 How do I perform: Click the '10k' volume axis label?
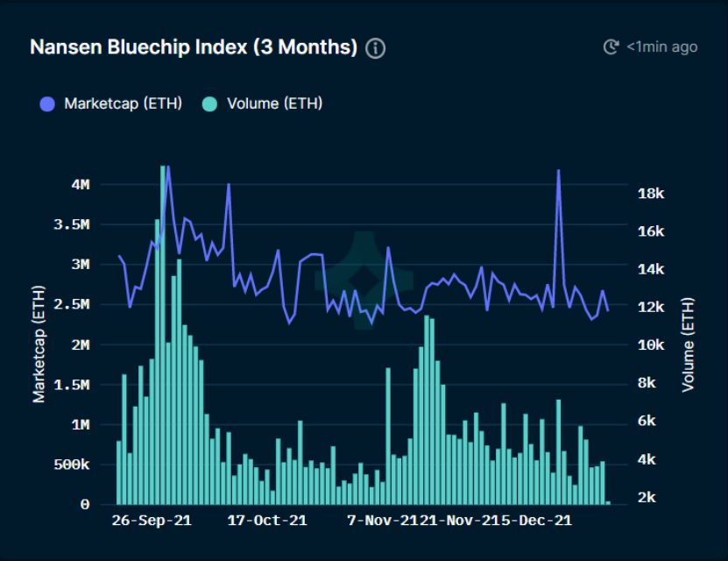[651, 345]
